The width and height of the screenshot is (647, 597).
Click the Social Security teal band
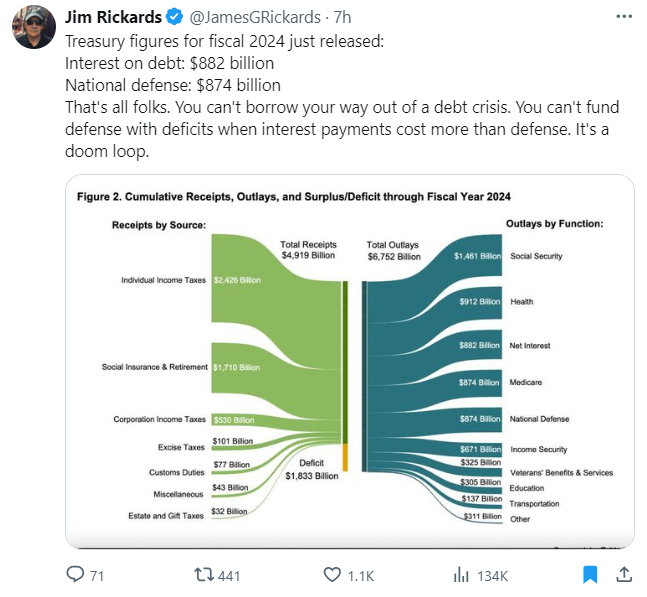click(460, 256)
